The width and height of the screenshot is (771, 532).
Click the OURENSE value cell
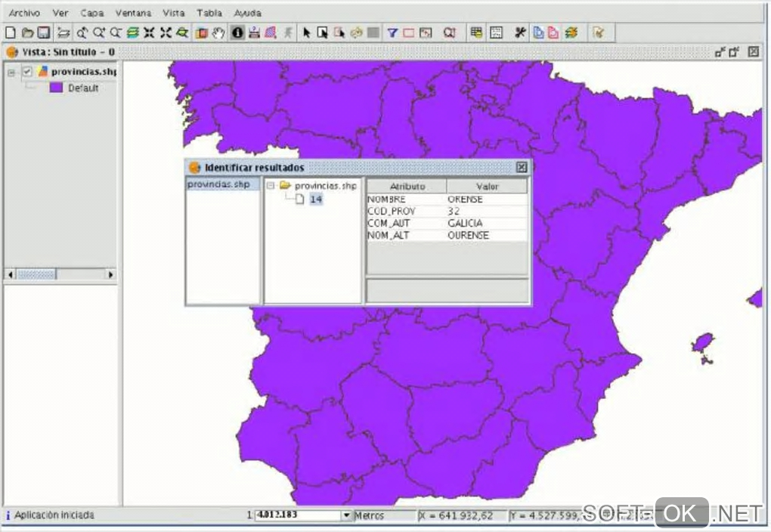(487, 235)
